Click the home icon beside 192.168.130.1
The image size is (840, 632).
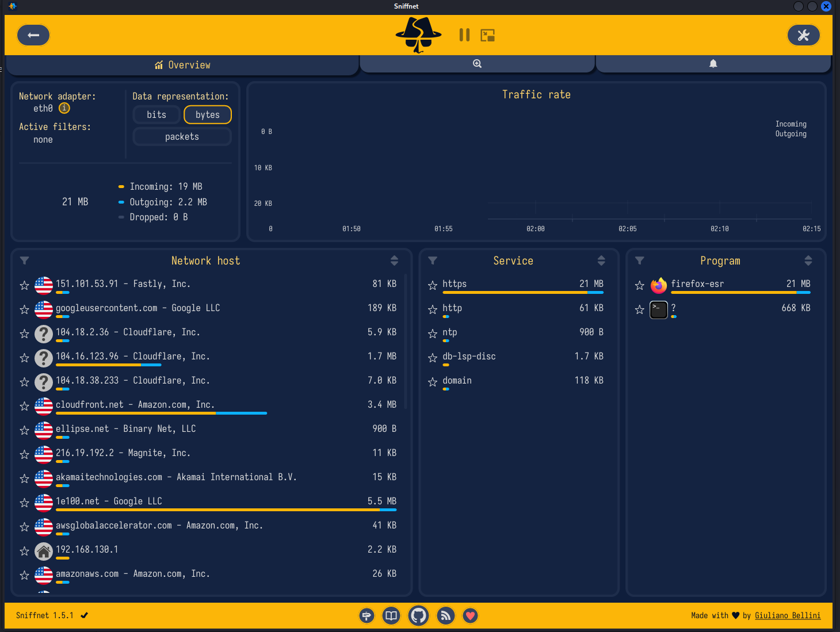pyautogui.click(x=44, y=551)
